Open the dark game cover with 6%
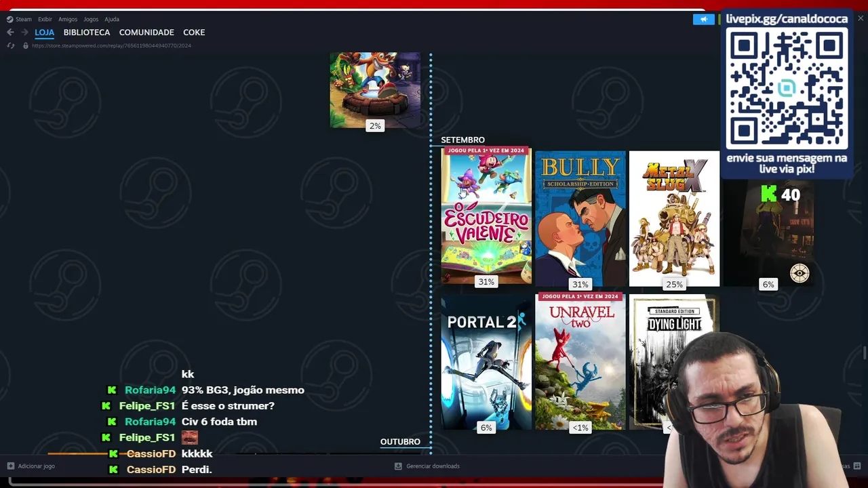 click(768, 234)
